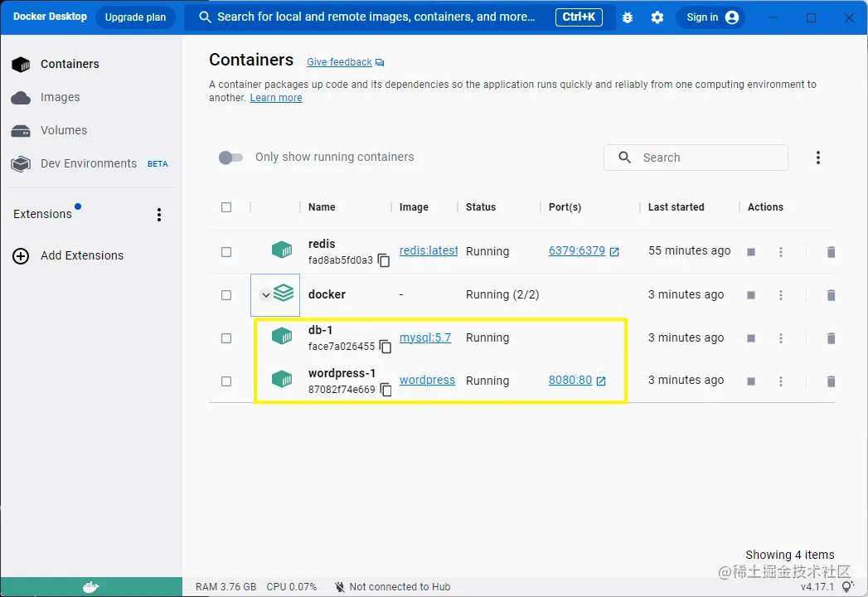Stop the redis container
The width and height of the screenshot is (868, 597).
click(x=750, y=251)
